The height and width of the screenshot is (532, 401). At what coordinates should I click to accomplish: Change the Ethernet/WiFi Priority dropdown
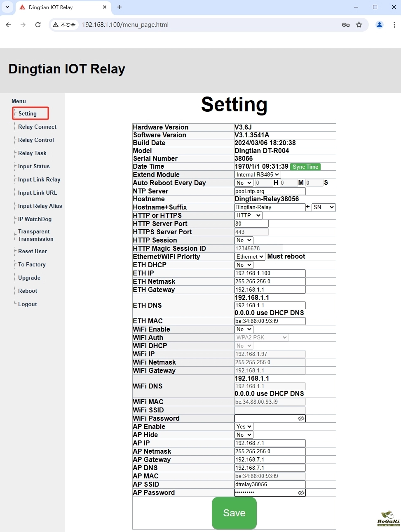click(x=250, y=257)
